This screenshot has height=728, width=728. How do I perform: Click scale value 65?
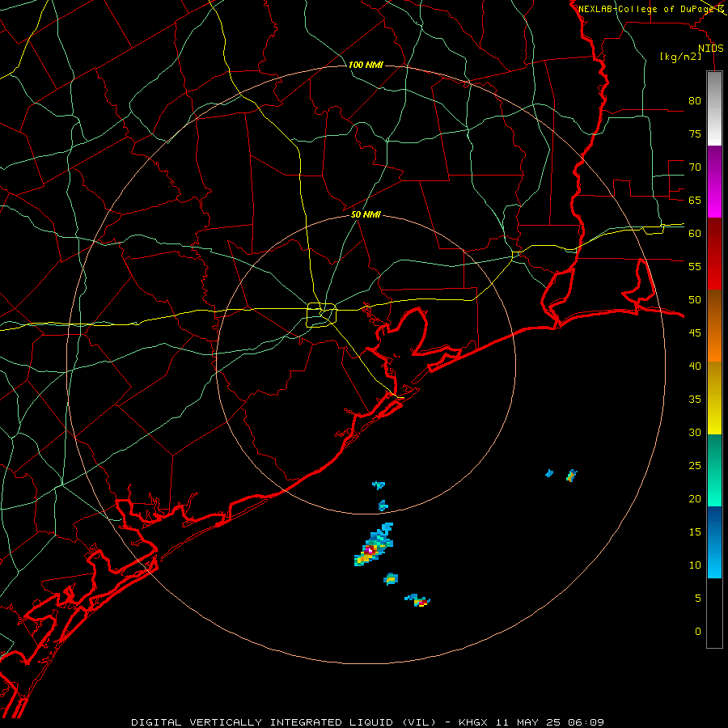coord(695,200)
